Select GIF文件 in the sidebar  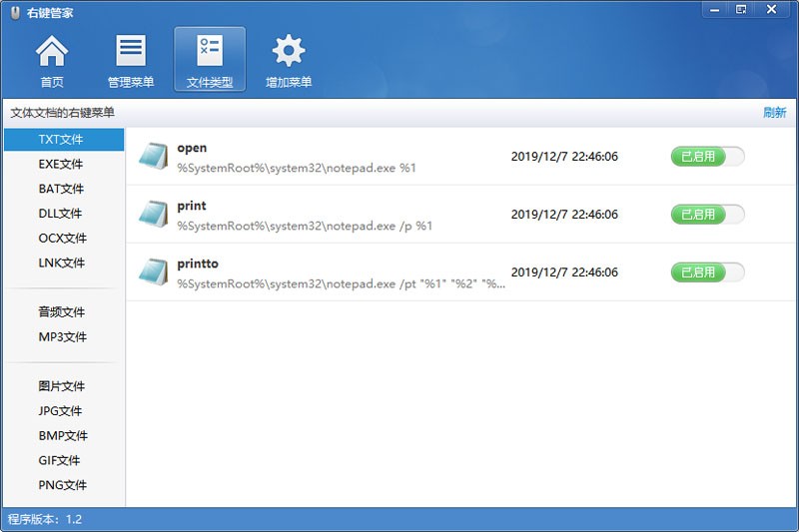59,460
